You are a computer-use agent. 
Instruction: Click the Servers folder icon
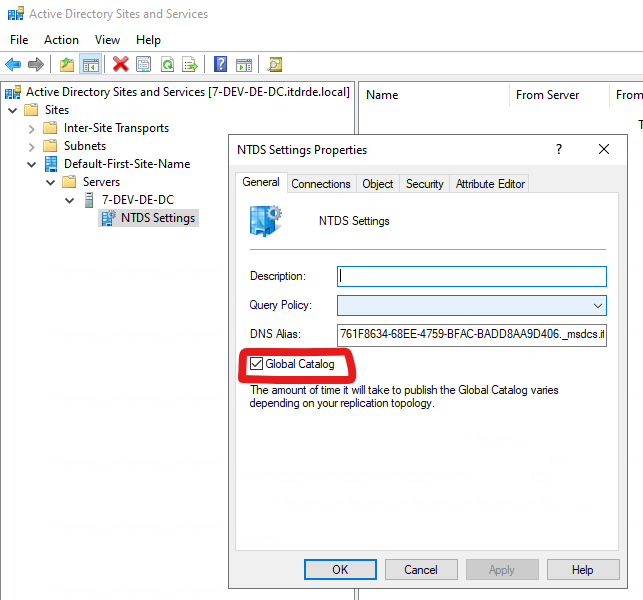[69, 182]
